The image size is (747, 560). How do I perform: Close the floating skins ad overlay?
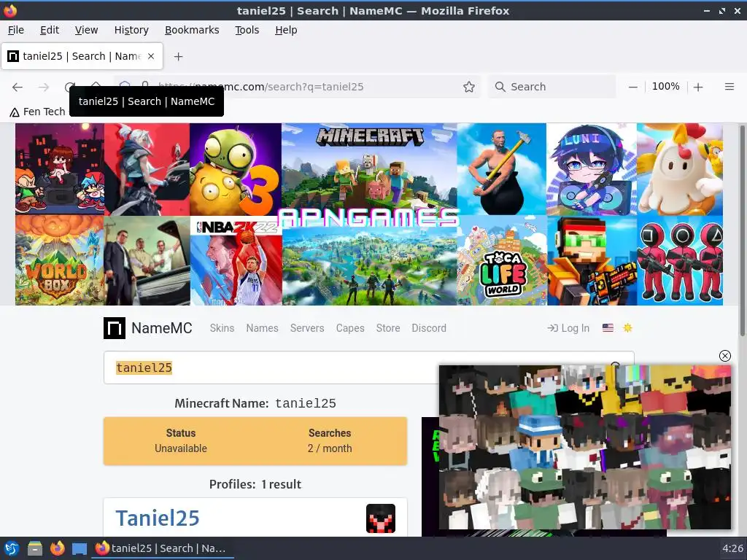[724, 356]
